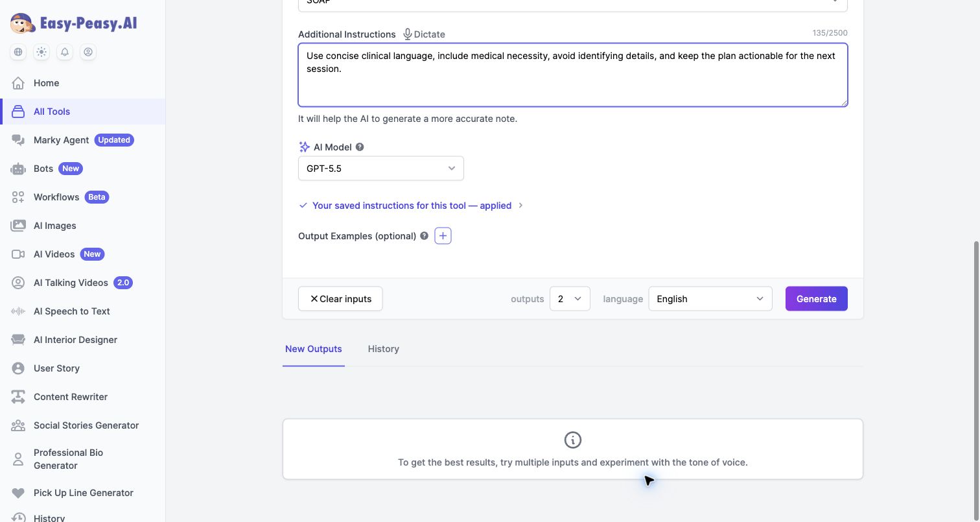The width and height of the screenshot is (980, 522).
Task: Click the Updated badge beside Marky Agent
Action: click(114, 140)
